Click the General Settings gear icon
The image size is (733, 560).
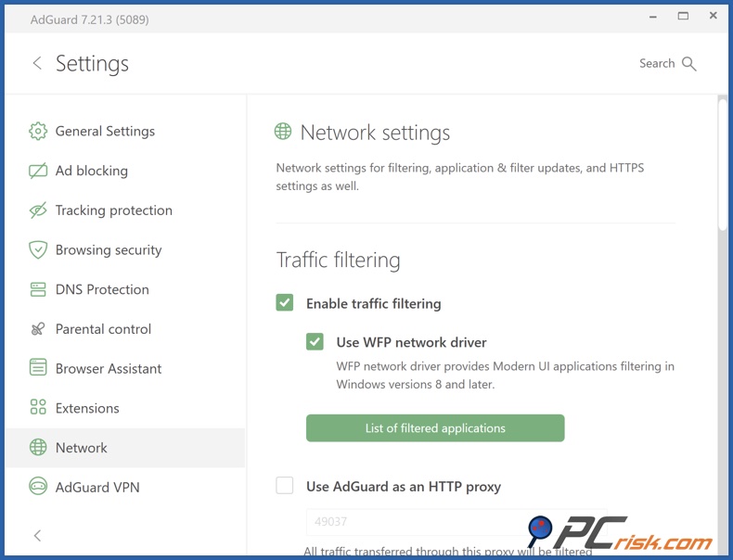point(38,132)
